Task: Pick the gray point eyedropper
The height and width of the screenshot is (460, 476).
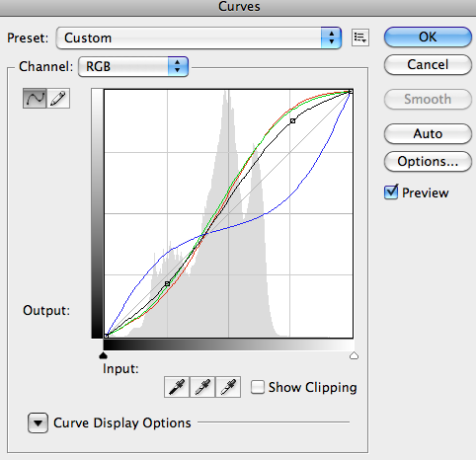Action: pos(202,387)
